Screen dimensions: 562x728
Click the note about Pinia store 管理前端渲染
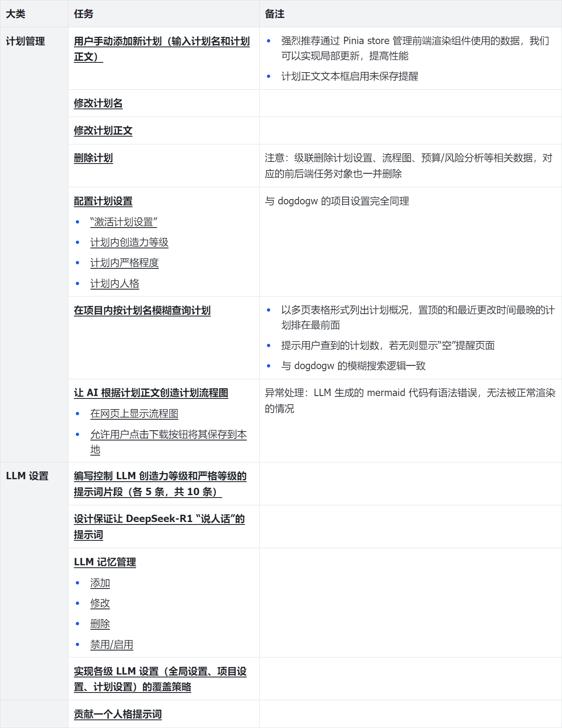[x=416, y=49]
